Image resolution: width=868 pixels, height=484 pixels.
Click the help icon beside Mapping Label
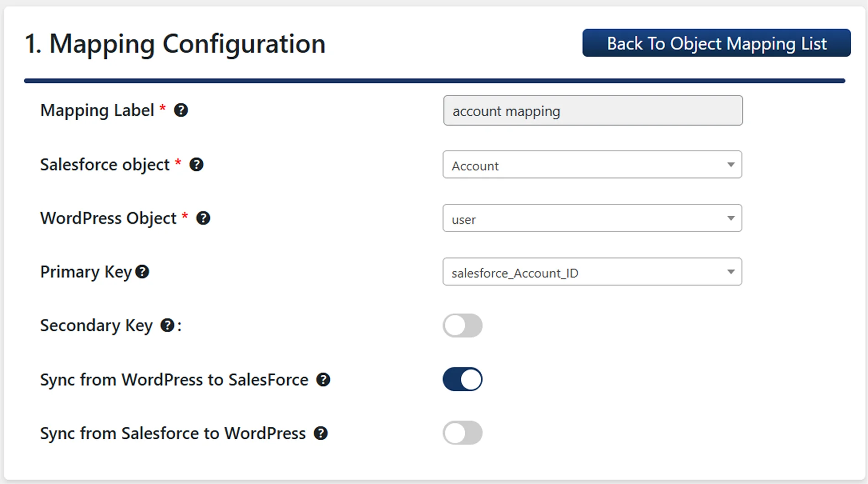pyautogui.click(x=181, y=110)
